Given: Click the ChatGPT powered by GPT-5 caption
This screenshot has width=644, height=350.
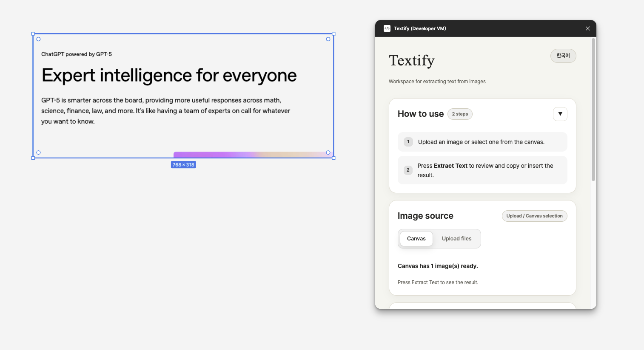Looking at the screenshot, I should [77, 54].
